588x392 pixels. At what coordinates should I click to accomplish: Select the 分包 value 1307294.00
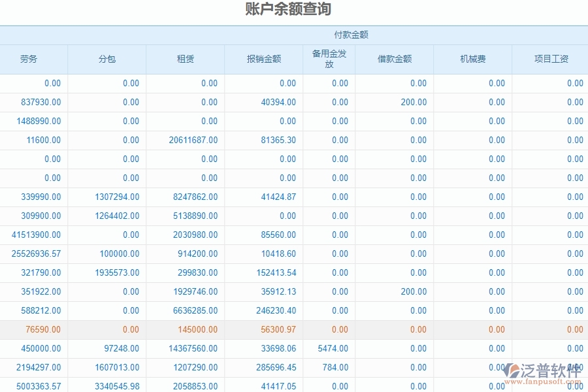[x=118, y=197]
